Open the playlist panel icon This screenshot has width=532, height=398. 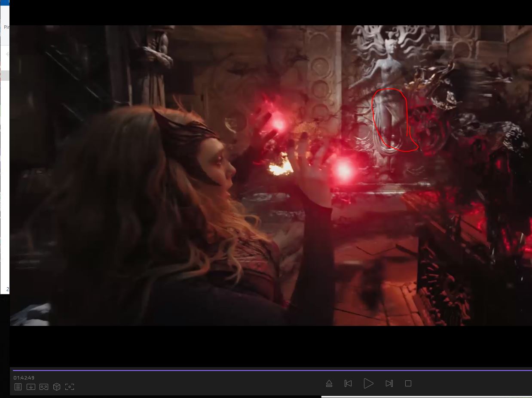point(18,387)
